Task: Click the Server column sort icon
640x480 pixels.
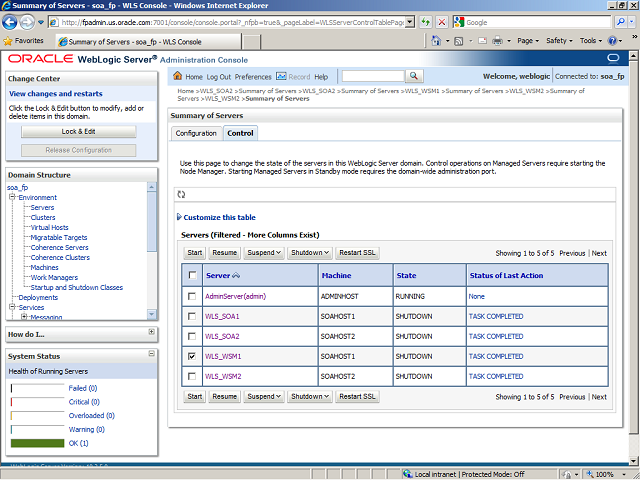Action: pyautogui.click(x=237, y=275)
